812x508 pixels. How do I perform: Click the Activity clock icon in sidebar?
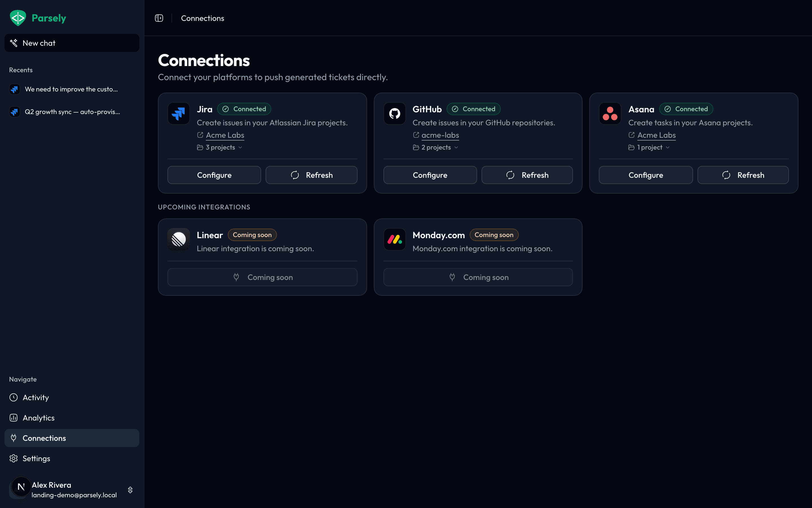[x=14, y=397]
